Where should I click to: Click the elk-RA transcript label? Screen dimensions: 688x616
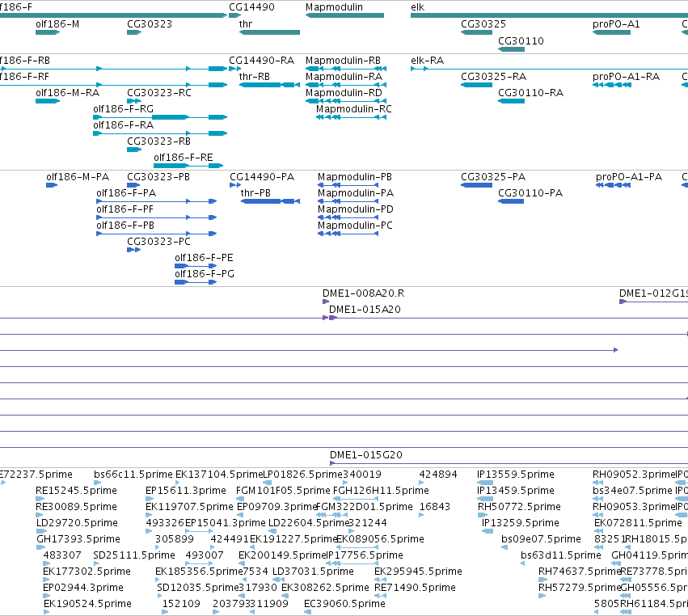click(428, 60)
